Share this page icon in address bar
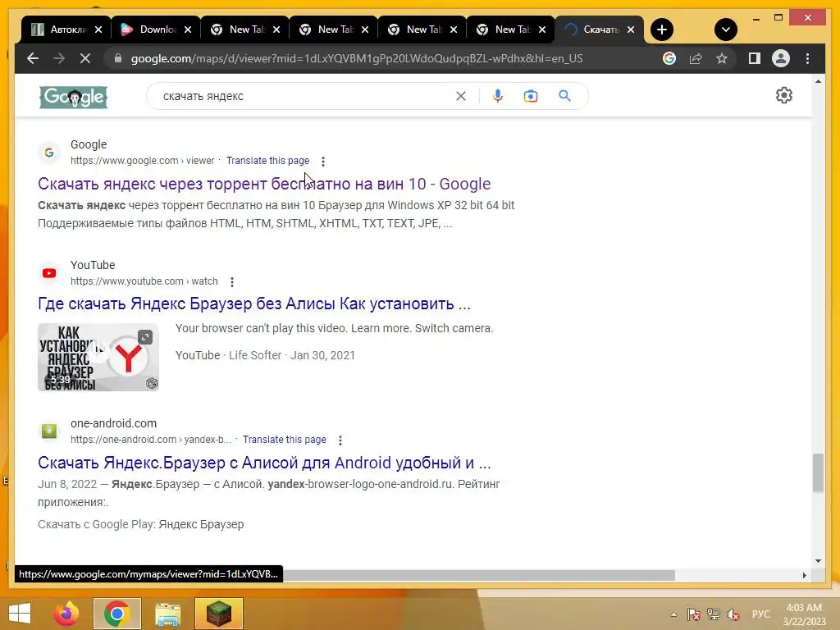840x630 pixels. (x=696, y=58)
